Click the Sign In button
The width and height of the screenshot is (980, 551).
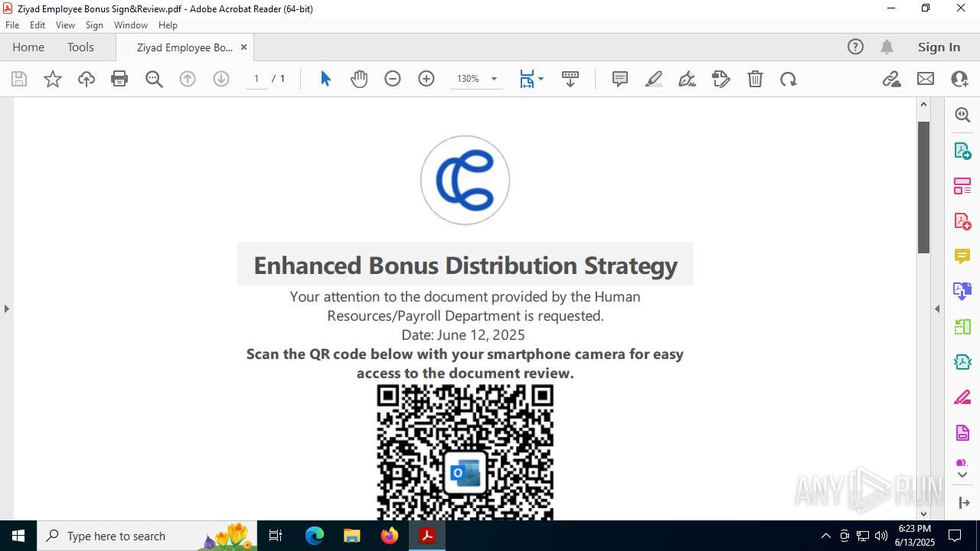tap(939, 47)
